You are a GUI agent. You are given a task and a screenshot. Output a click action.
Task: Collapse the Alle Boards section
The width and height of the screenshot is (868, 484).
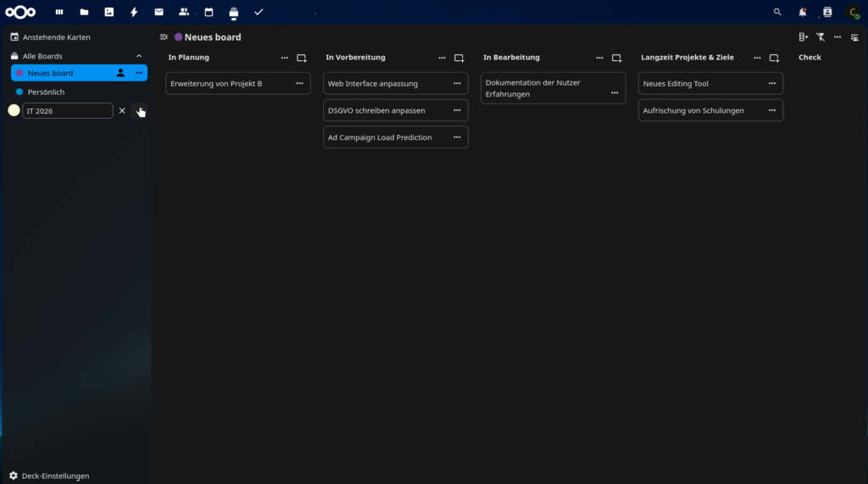coord(139,56)
